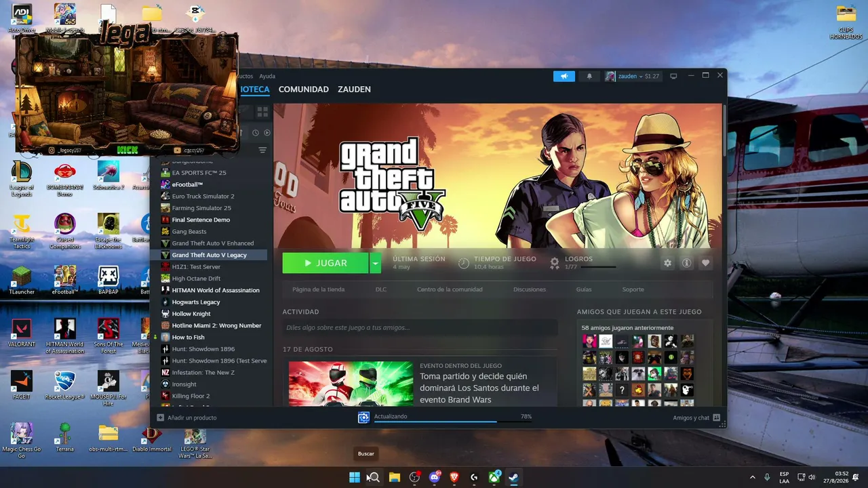Click the ready-to-play icon in sidebar

coord(267,133)
